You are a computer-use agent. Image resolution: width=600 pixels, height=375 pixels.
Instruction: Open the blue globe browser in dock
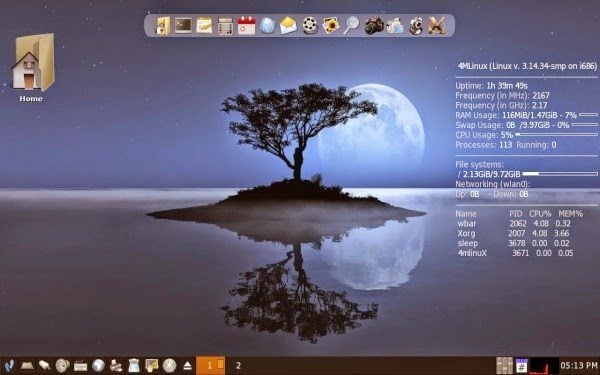coord(267,26)
